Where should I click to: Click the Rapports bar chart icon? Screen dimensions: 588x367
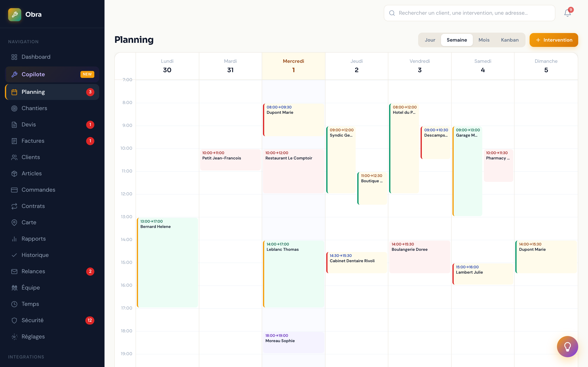14,239
